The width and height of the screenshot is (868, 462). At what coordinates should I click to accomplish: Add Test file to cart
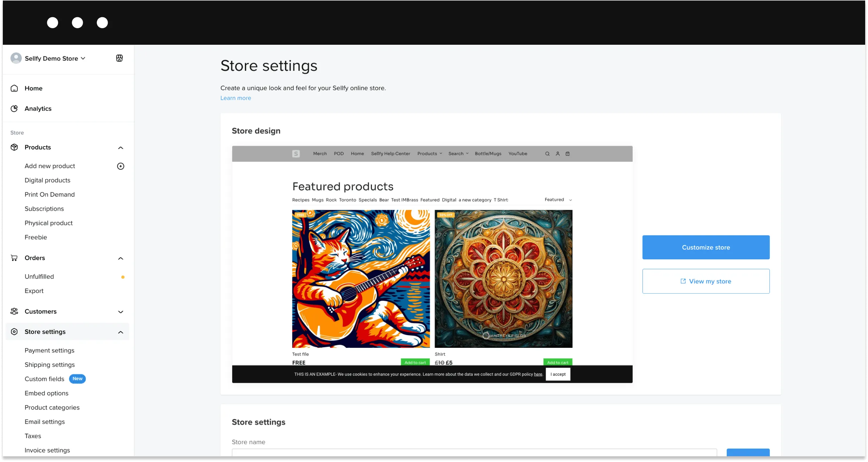coord(415,362)
